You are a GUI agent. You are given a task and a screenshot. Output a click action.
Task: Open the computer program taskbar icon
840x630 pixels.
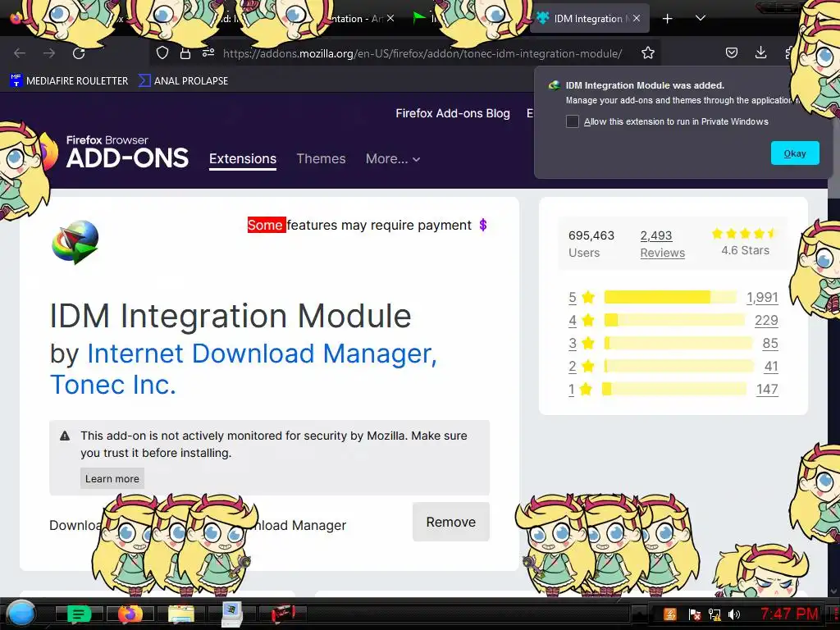232,614
